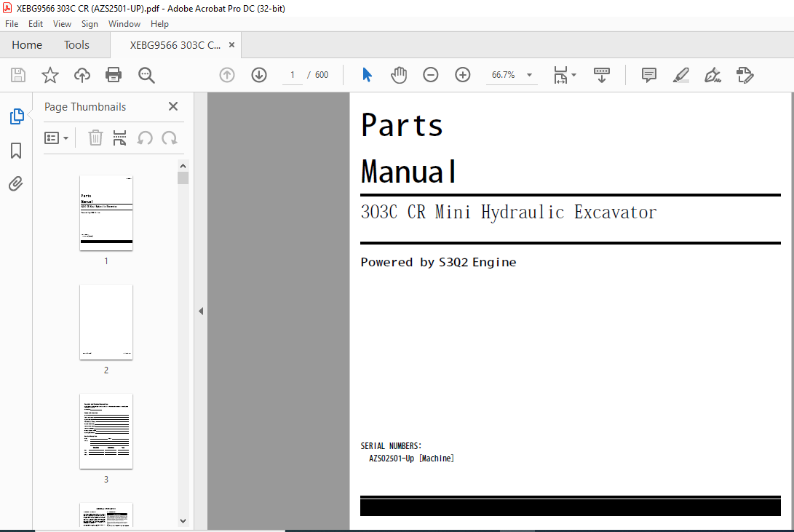Click thumbnails scrollbar up arrow
This screenshot has width=794, height=532.
pos(183,166)
